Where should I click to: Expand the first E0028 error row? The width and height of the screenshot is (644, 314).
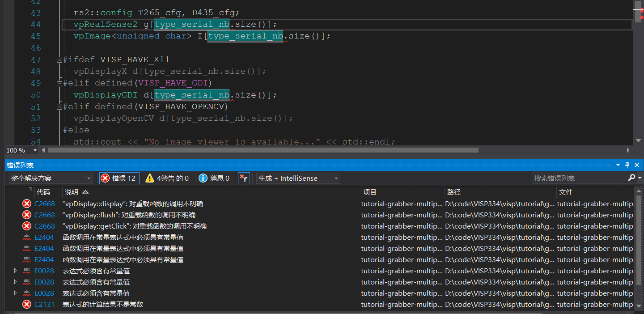pos(15,271)
